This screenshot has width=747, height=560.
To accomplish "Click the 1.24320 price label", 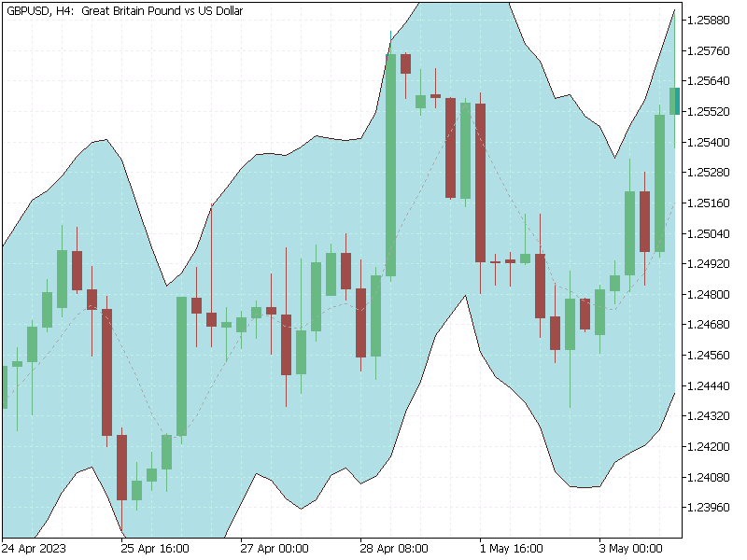I will pyautogui.click(x=709, y=416).
